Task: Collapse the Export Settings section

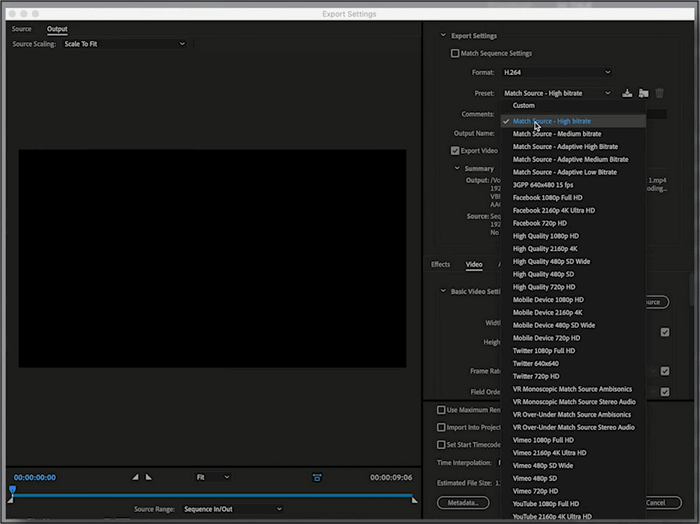Action: click(x=444, y=35)
